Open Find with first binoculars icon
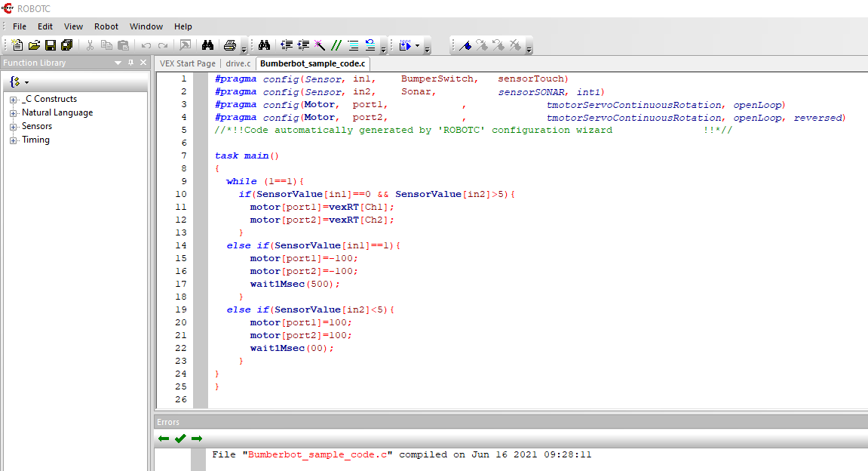The height and width of the screenshot is (471, 868). [207, 45]
